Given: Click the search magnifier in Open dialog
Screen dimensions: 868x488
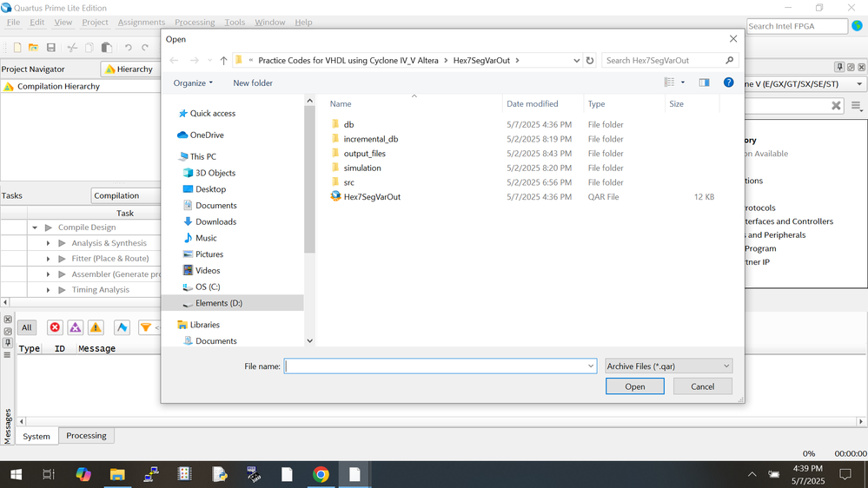Looking at the screenshot, I should tap(729, 60).
